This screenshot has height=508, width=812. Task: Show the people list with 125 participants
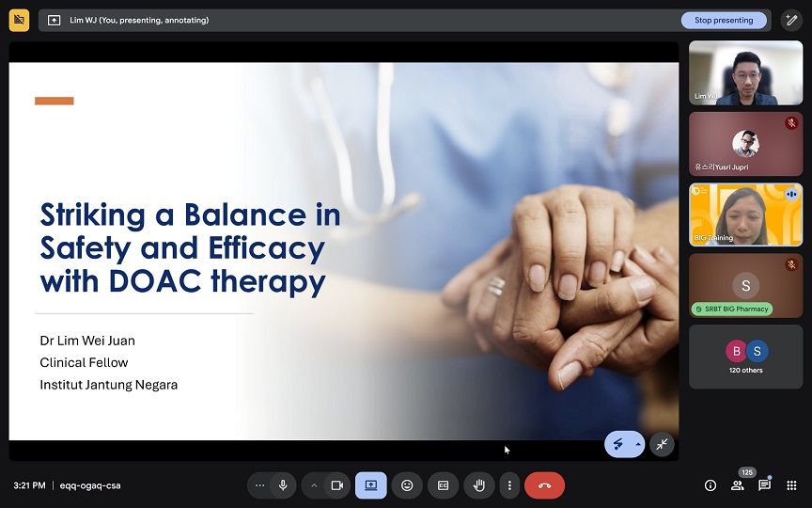point(738,485)
